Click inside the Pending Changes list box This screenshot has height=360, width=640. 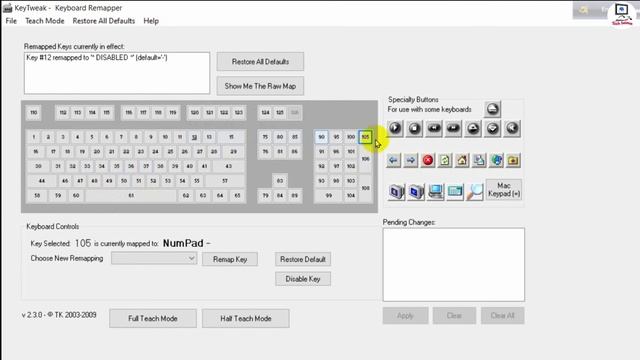(454, 264)
